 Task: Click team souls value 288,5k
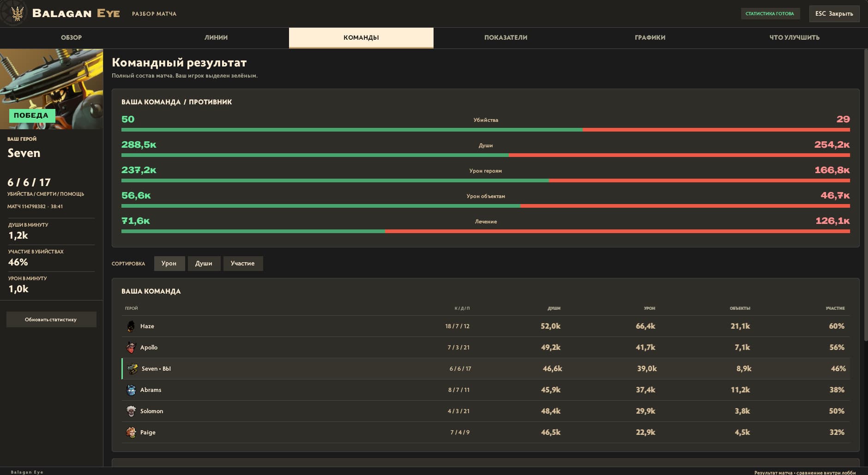[139, 145]
